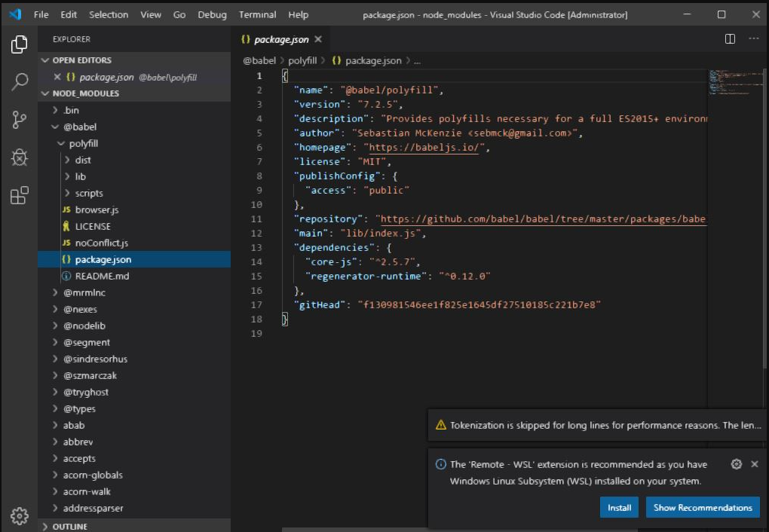Click the VS Code logo icon
This screenshot has width=769, height=532.
click(15, 14)
